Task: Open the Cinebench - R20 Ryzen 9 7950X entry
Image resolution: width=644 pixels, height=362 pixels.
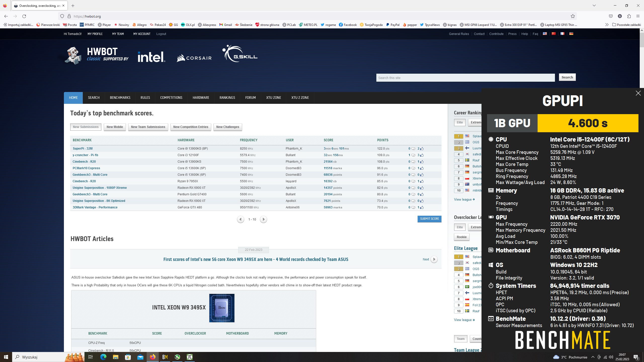Action: [84, 181]
